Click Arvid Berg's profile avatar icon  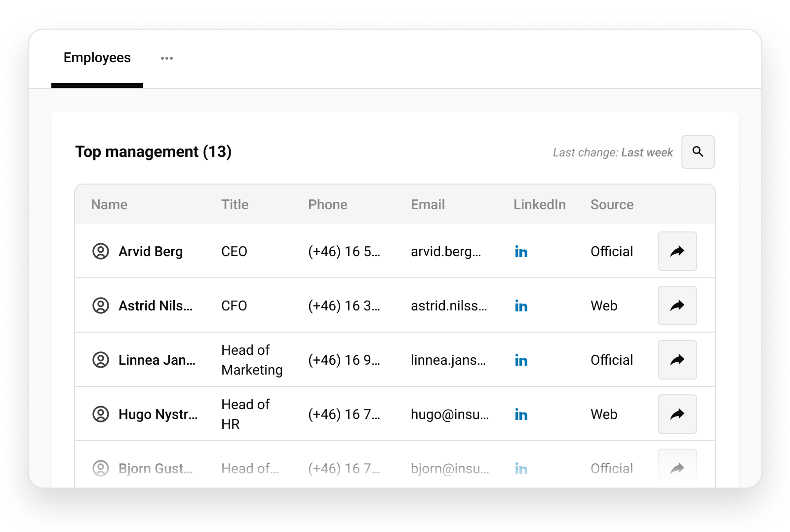[x=101, y=252]
